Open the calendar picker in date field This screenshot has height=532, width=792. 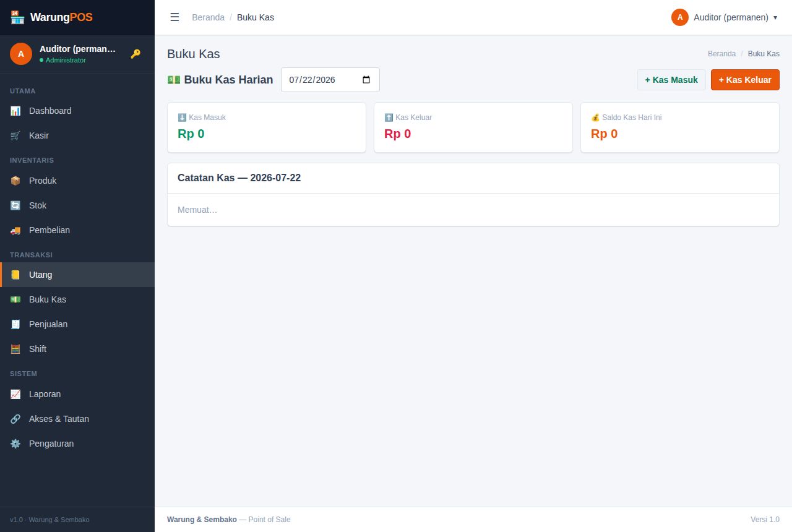tap(366, 80)
